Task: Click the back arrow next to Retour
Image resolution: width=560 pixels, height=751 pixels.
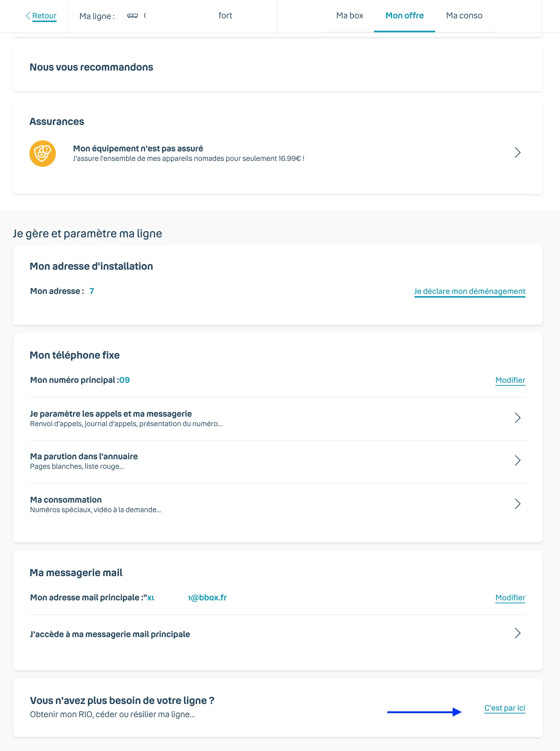Action: click(x=28, y=15)
